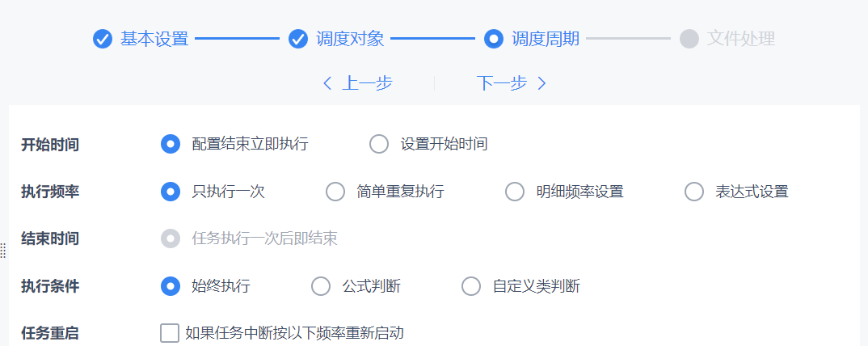This screenshot has height=346, width=868.
Task: Click the right chevron beside 下一步
Action: [541, 83]
